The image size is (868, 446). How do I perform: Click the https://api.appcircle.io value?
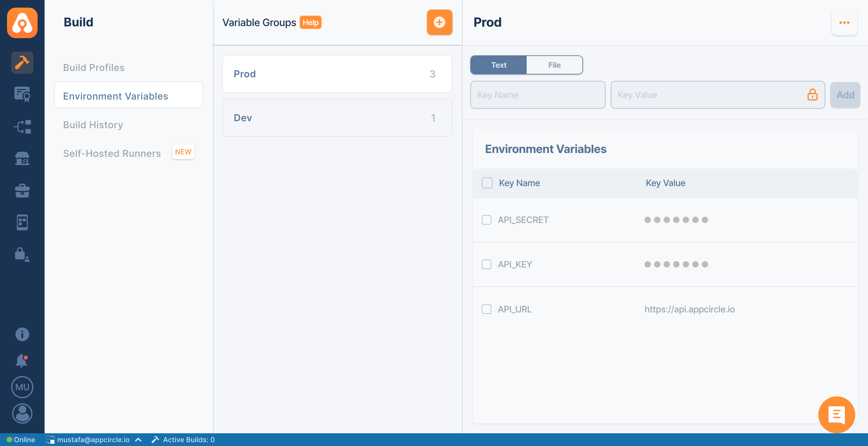point(689,309)
